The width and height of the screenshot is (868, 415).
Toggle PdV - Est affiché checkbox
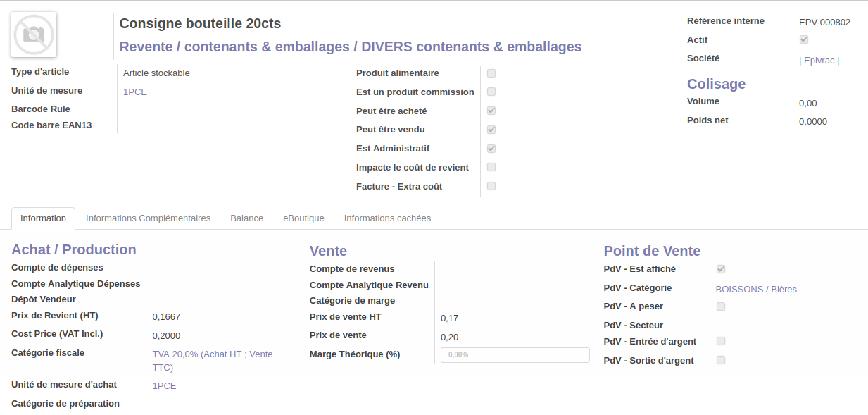click(721, 269)
